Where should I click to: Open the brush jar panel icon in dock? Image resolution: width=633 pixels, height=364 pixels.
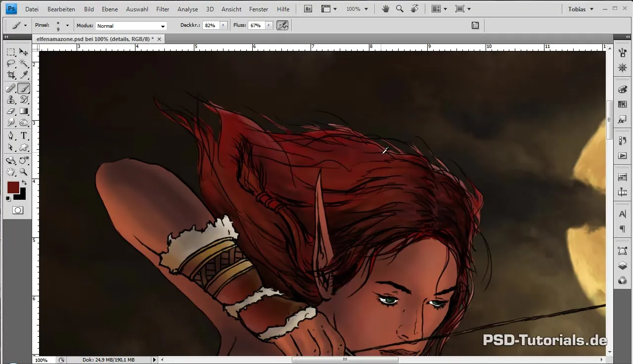pyautogui.click(x=623, y=51)
